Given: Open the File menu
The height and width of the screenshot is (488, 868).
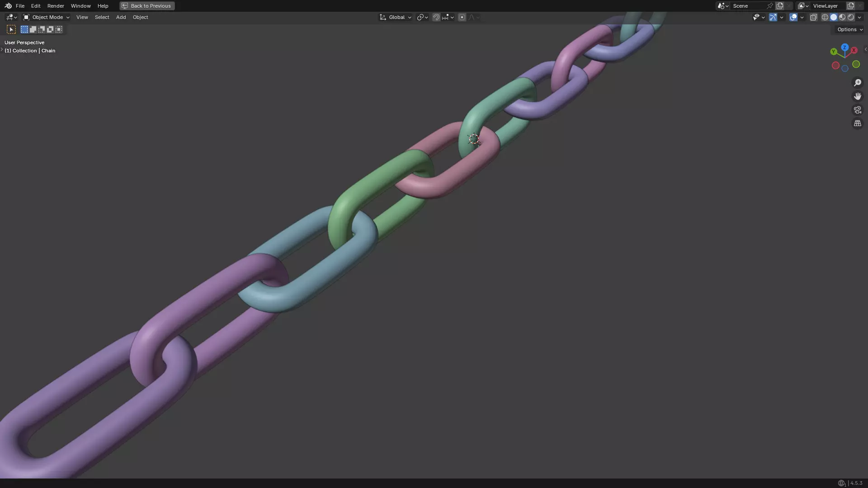Looking at the screenshot, I should tap(20, 6).
